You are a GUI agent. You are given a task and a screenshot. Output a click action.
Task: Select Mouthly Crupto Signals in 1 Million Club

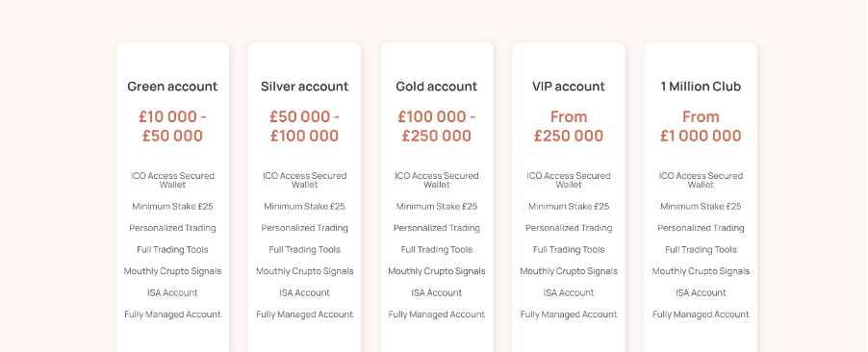pyautogui.click(x=701, y=271)
